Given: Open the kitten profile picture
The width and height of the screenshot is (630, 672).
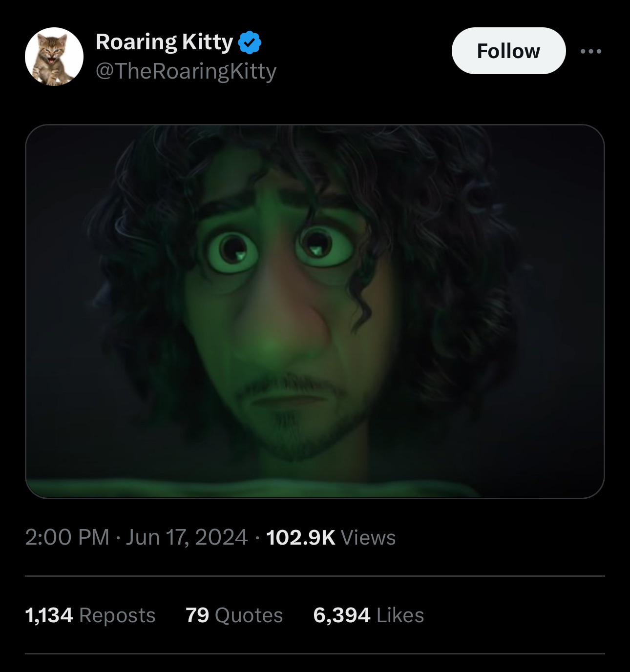Looking at the screenshot, I should tap(54, 56).
